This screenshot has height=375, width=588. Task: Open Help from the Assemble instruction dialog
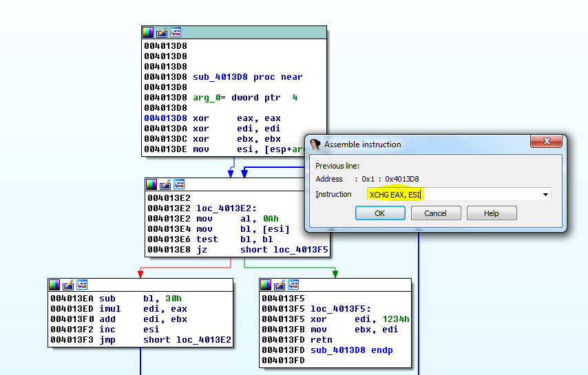pyautogui.click(x=492, y=213)
